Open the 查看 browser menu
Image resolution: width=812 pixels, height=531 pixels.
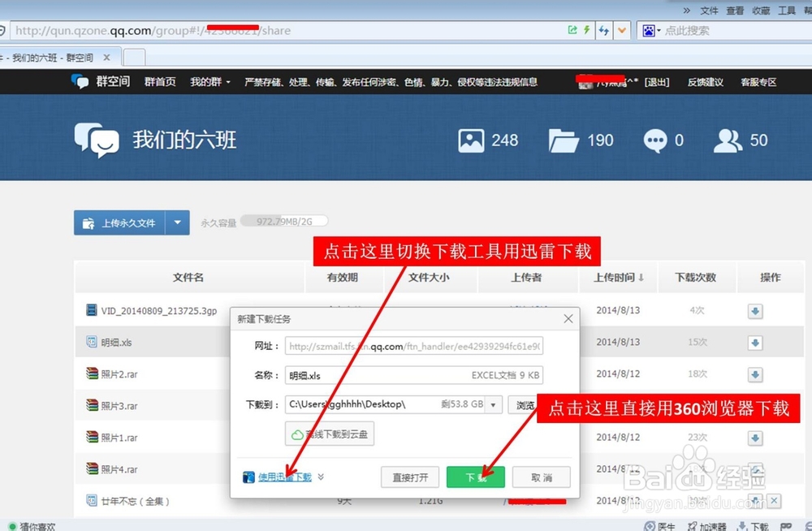(735, 11)
